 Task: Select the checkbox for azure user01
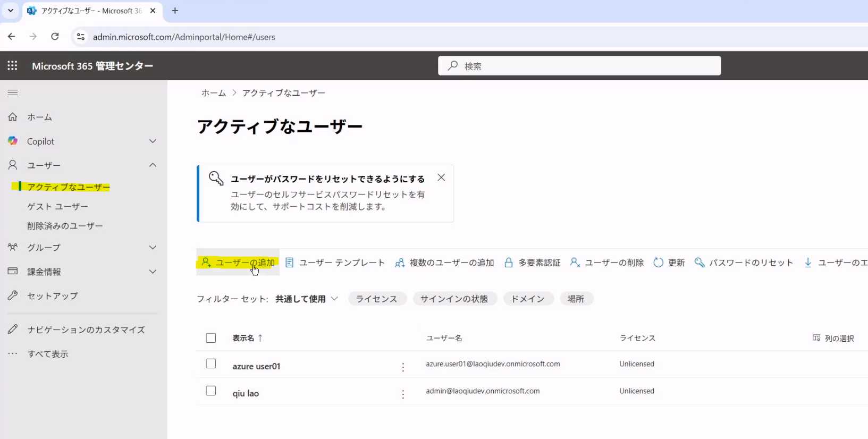coord(211,364)
